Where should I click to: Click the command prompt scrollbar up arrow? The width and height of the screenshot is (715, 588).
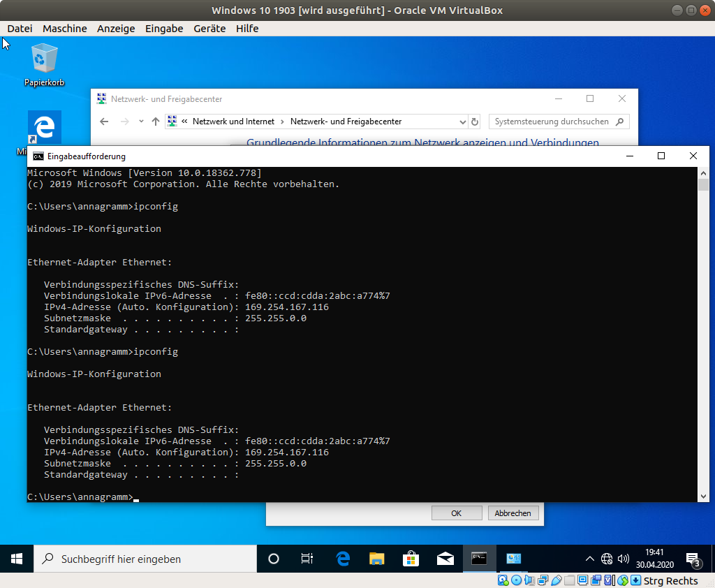point(703,173)
